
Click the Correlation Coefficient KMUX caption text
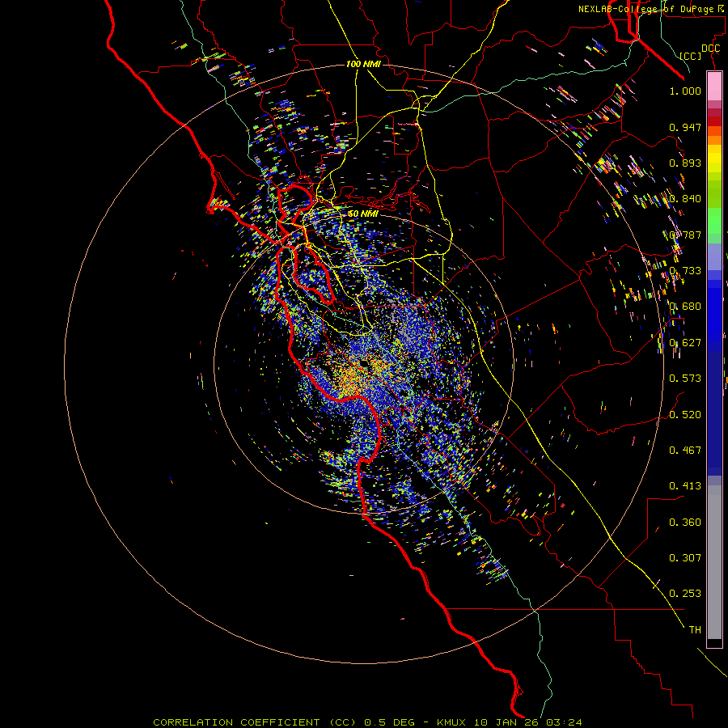(367, 722)
